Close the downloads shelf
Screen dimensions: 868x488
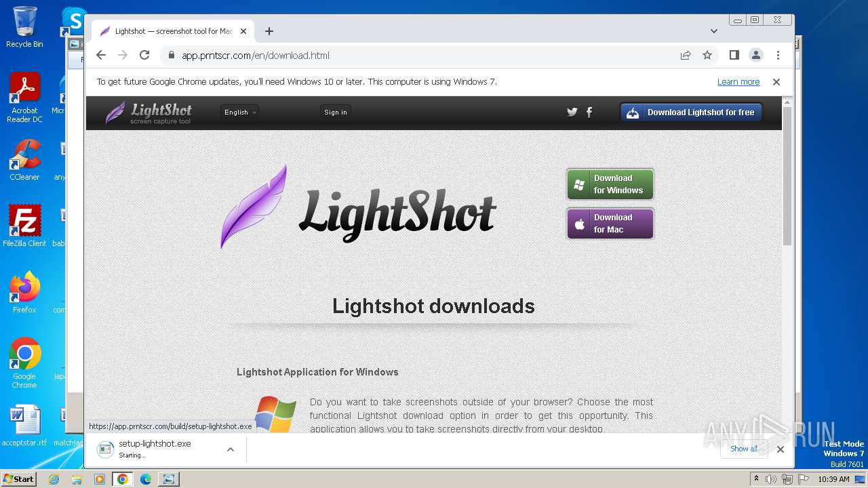tap(781, 449)
